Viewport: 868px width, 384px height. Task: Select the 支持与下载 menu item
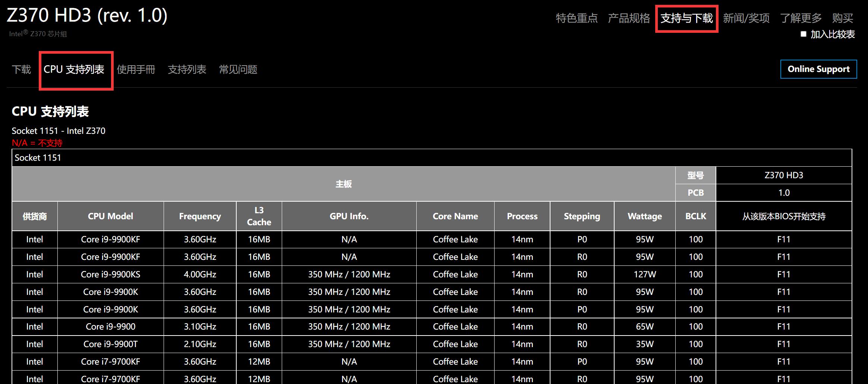tap(687, 18)
